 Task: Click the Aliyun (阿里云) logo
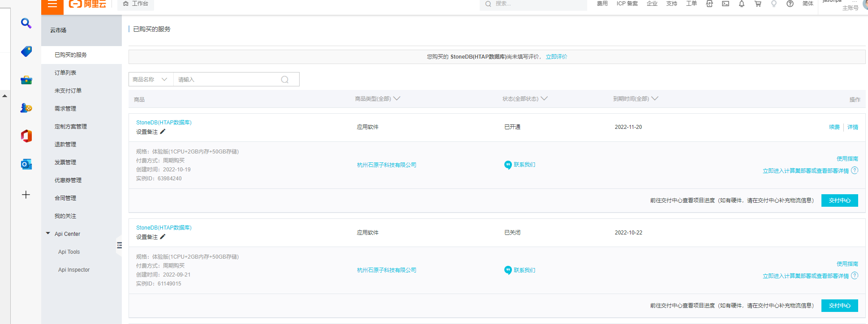pos(88,4)
